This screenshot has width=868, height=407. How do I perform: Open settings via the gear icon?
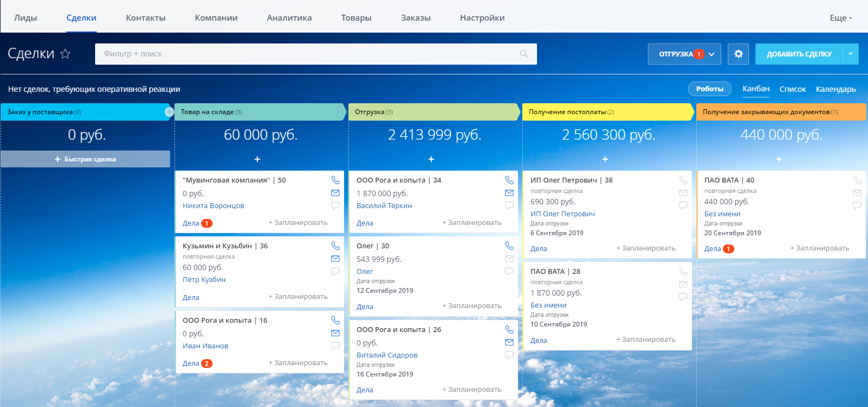click(x=738, y=54)
